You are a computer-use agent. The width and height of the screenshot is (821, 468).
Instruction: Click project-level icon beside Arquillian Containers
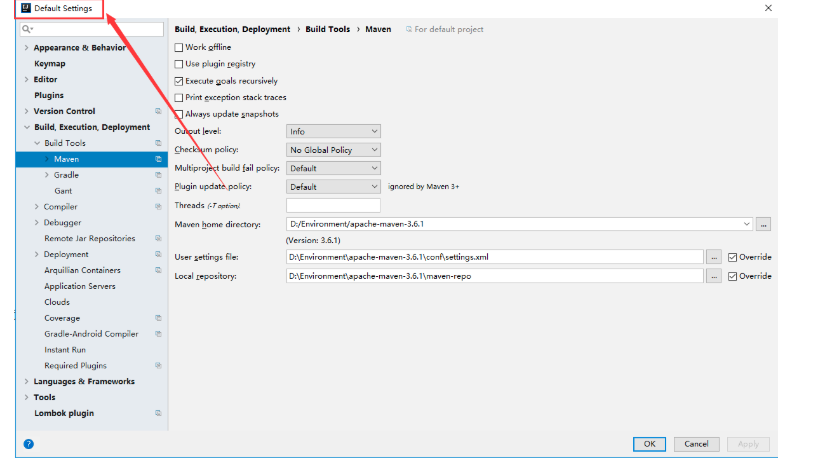point(158,270)
